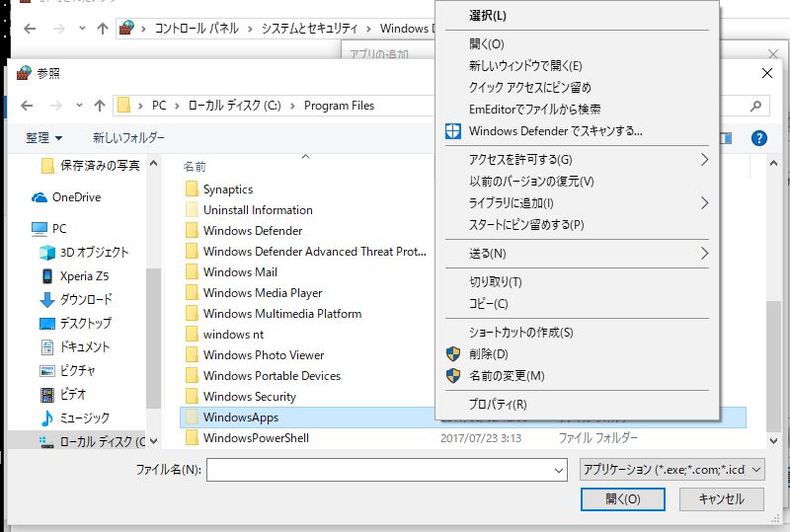Choose 切り取り(T) in context menu
The height and width of the screenshot is (532, 790).
pos(577,282)
